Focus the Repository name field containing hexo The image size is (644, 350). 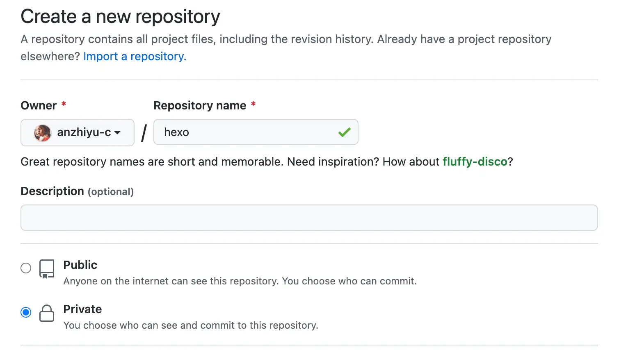click(x=246, y=132)
